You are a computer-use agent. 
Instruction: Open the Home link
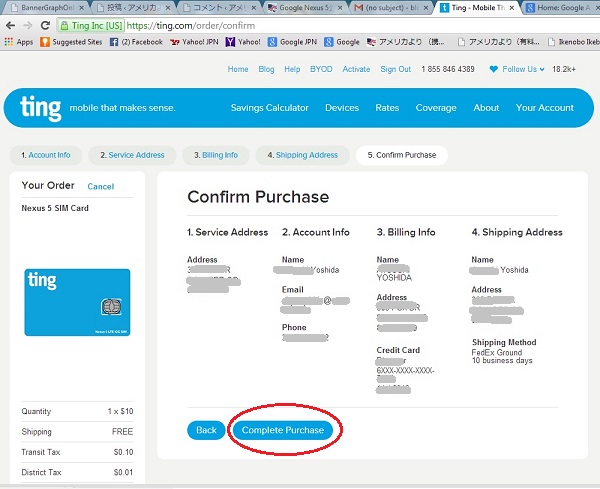point(238,69)
